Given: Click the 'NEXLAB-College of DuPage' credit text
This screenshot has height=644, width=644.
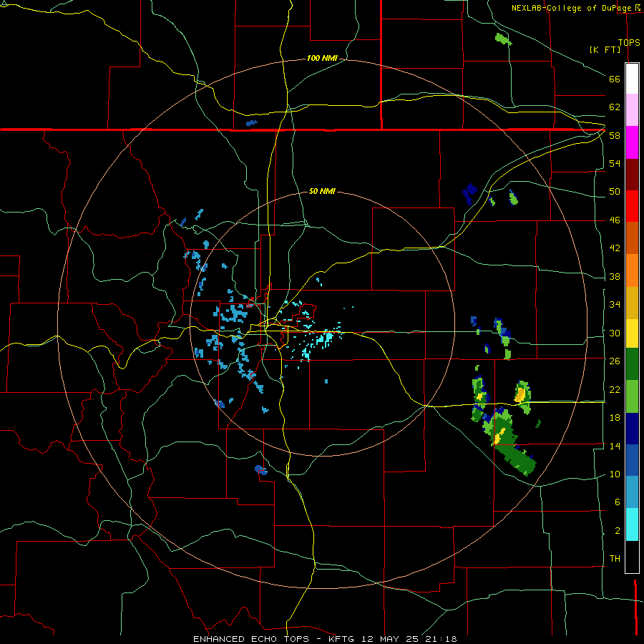Looking at the screenshot, I should pos(571,8).
